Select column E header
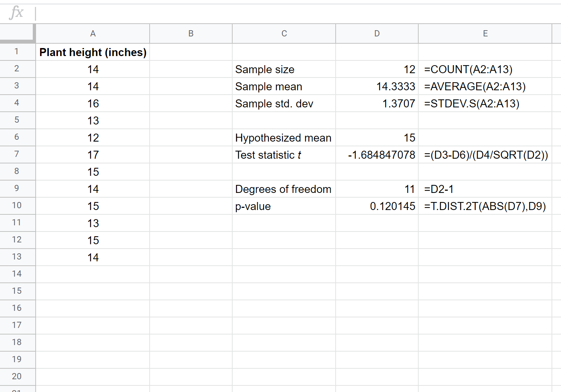This screenshot has width=561, height=392. (x=485, y=33)
